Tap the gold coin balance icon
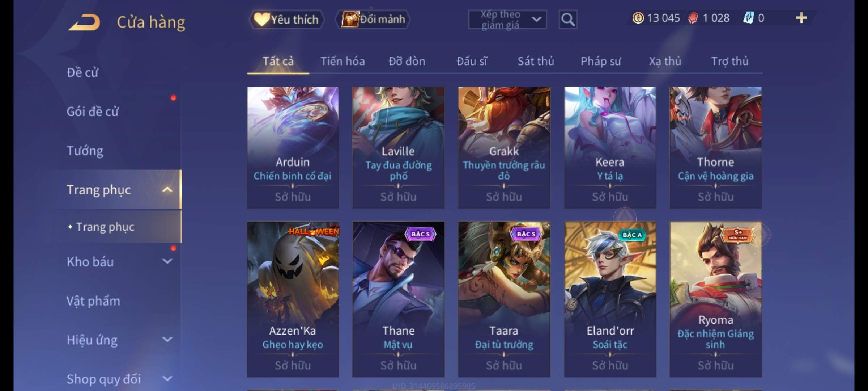The height and width of the screenshot is (391, 868). (638, 18)
